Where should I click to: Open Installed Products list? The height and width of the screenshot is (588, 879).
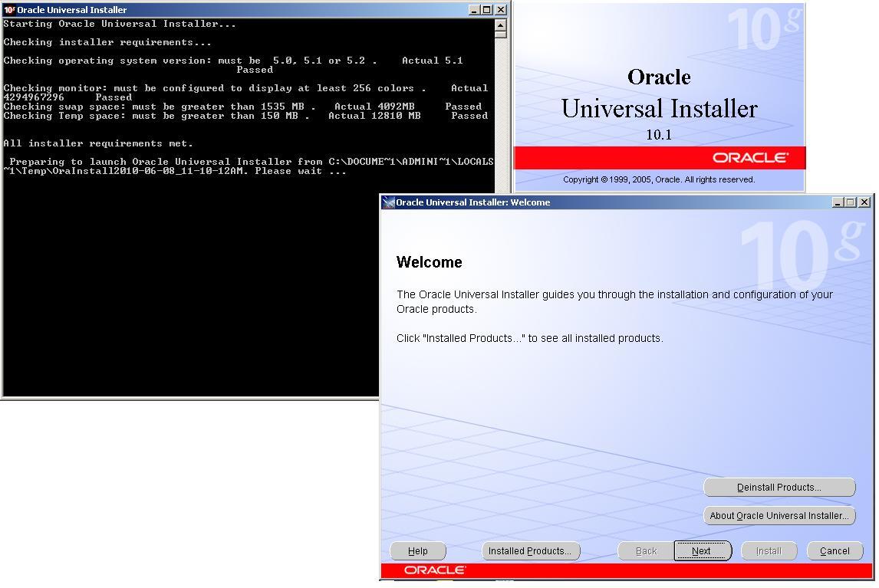point(530,551)
